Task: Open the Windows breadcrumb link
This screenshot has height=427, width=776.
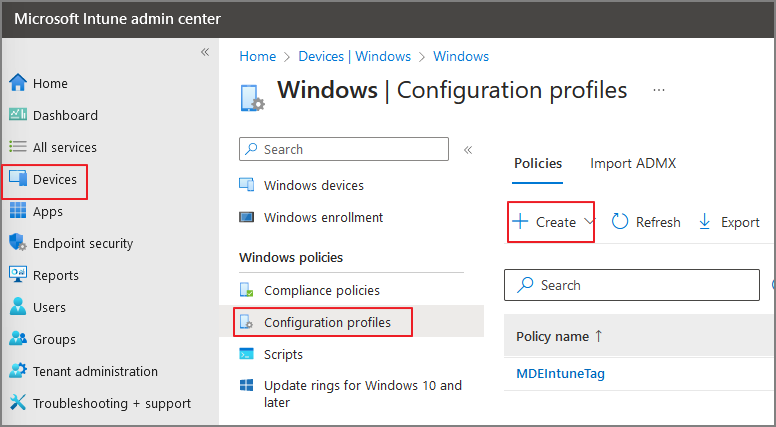Action: [461, 56]
